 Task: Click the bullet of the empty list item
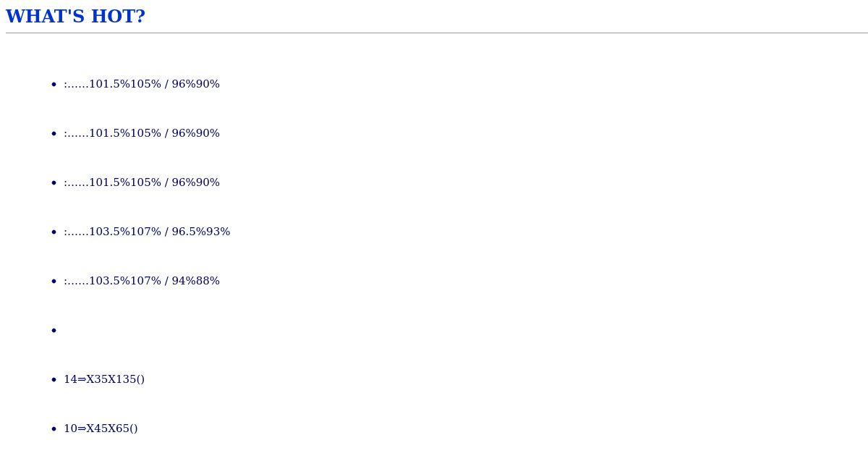tap(54, 331)
